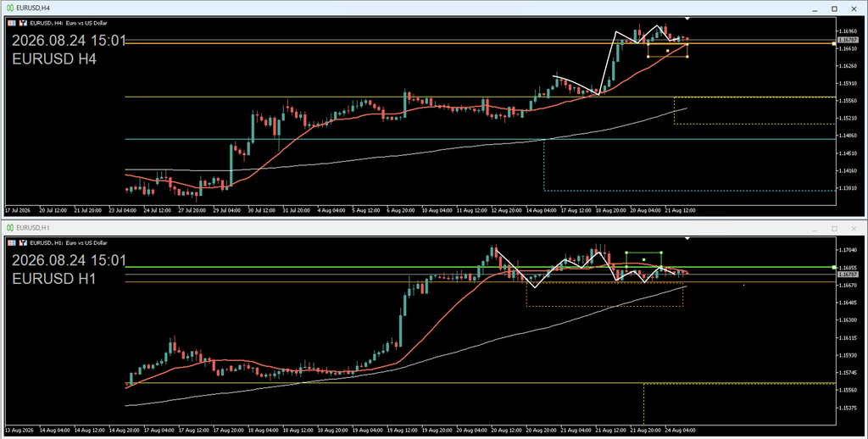Image resolution: width=868 pixels, height=439 pixels.
Task: Close the EURUSD,H1 chart window
Action: coord(854,229)
